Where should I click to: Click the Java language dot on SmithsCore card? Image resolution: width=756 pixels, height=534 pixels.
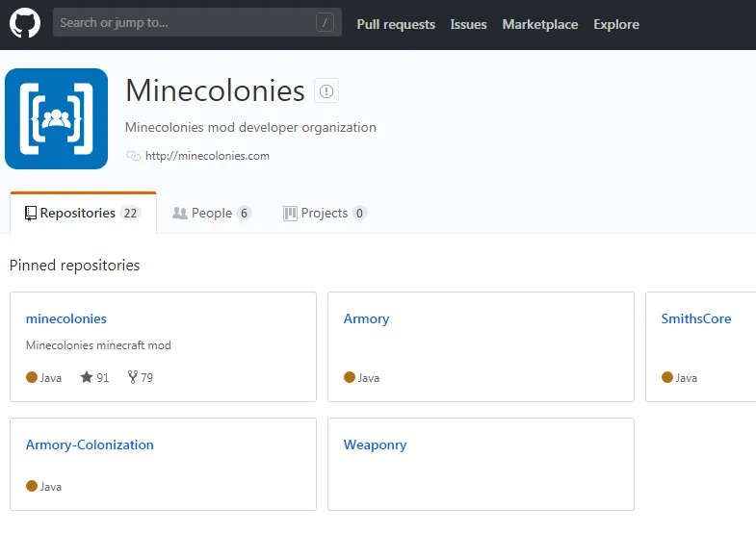pos(667,377)
